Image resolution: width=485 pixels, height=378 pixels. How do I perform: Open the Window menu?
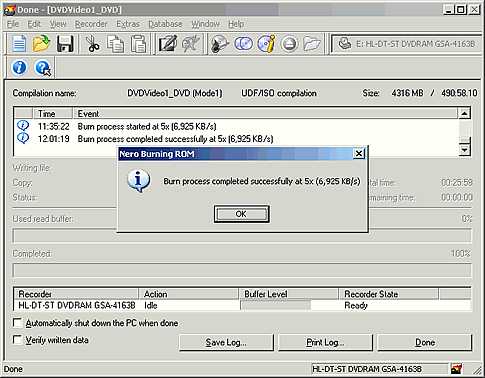[x=205, y=24]
